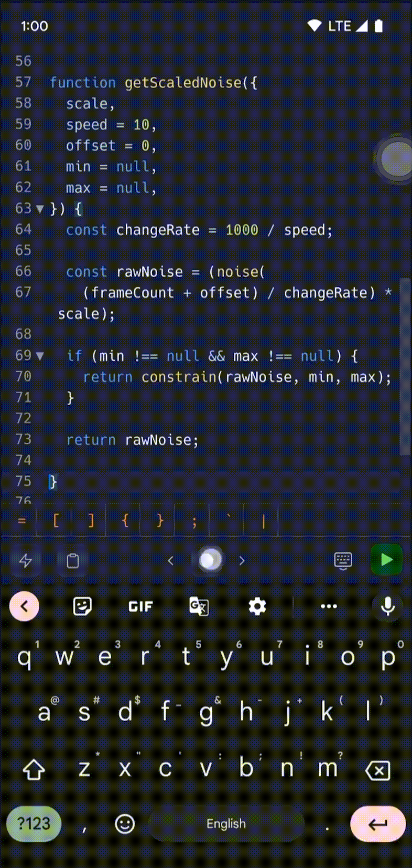Collapse the if-block fold arrow at line 69

[x=40, y=356]
